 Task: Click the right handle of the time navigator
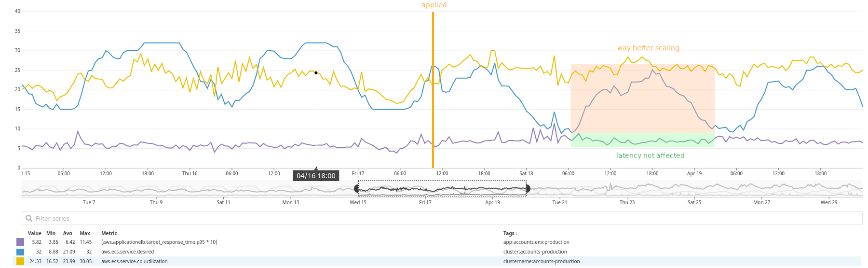(528, 189)
